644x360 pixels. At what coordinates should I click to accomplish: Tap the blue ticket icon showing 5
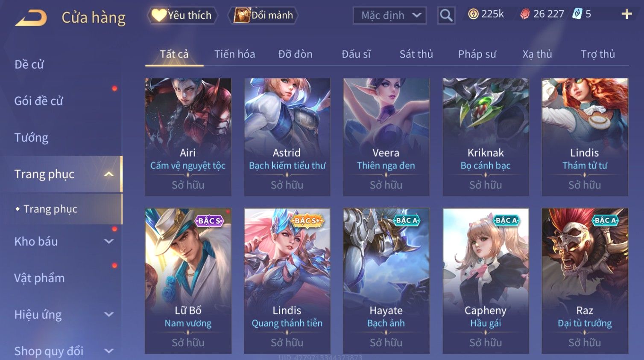click(577, 14)
